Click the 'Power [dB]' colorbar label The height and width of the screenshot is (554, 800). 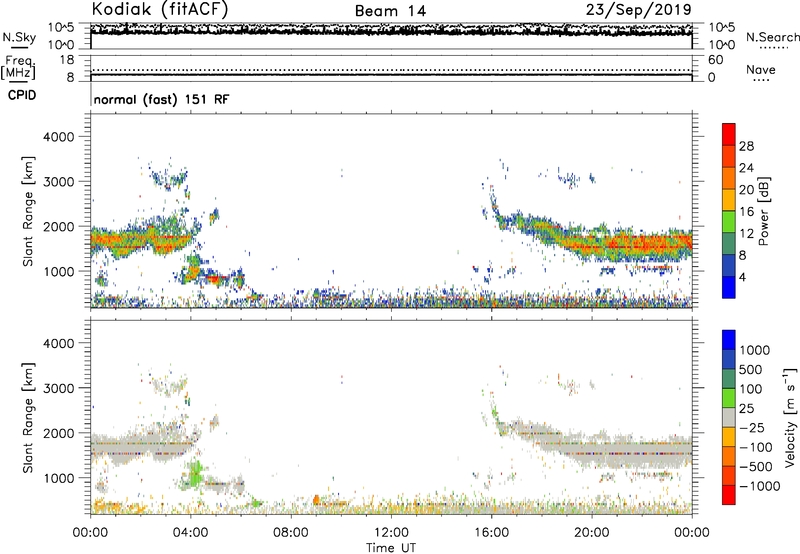(763, 211)
